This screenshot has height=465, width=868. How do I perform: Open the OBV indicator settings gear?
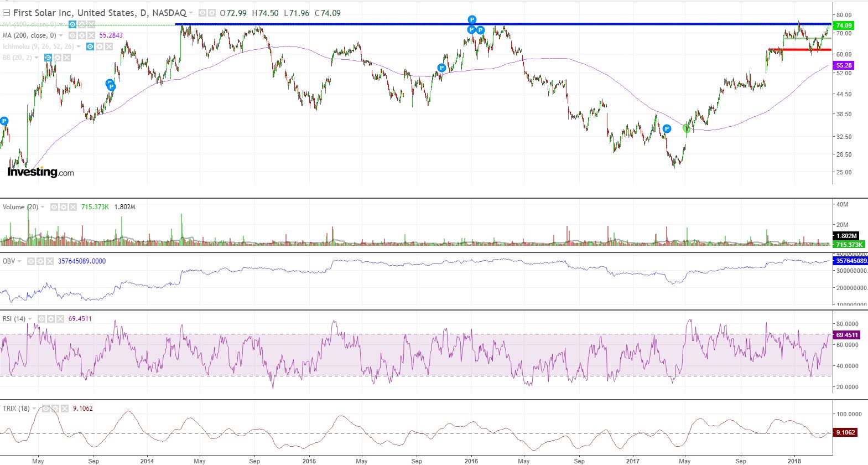(x=40, y=261)
